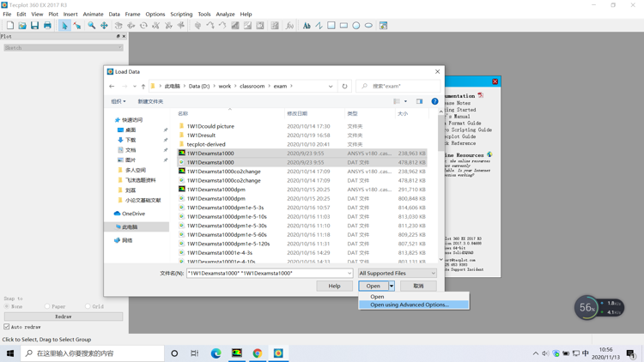The image size is (644, 362).
Task: Click the New Layout toolbar icon
Action: 9,26
